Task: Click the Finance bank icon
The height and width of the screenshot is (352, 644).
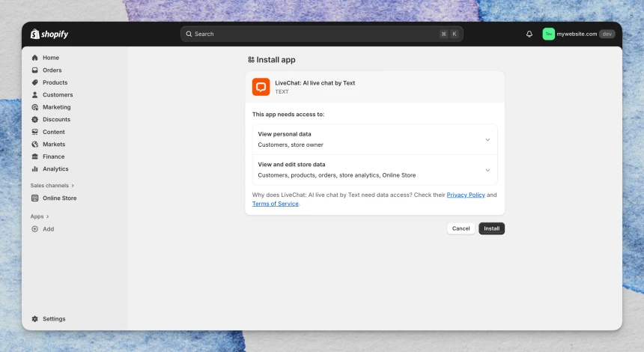Action: click(35, 157)
